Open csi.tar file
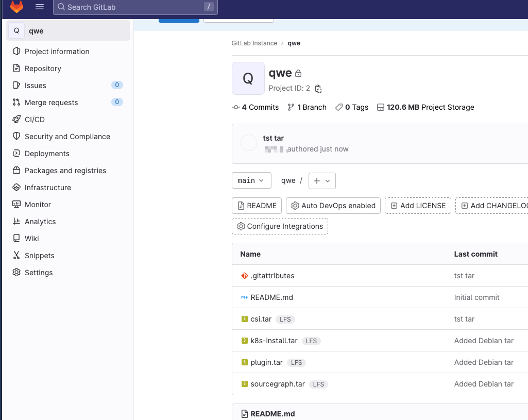 [261, 319]
